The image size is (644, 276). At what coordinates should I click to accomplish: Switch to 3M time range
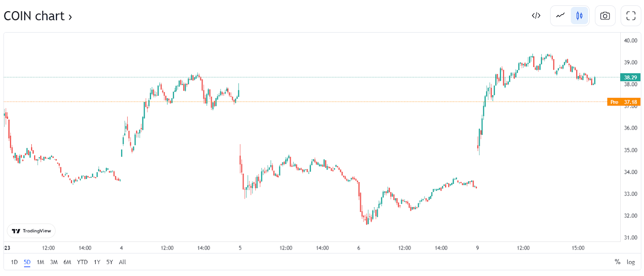[54, 262]
